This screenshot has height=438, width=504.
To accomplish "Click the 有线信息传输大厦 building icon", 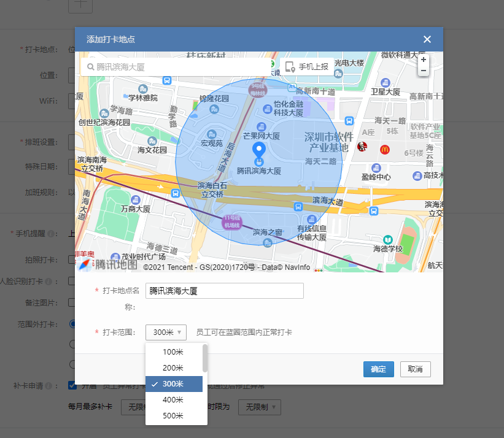I will coord(311,220).
